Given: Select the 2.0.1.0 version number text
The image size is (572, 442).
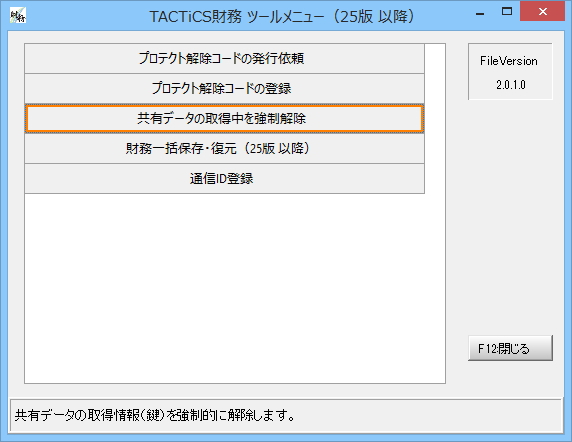Looking at the screenshot, I should pos(511,85).
